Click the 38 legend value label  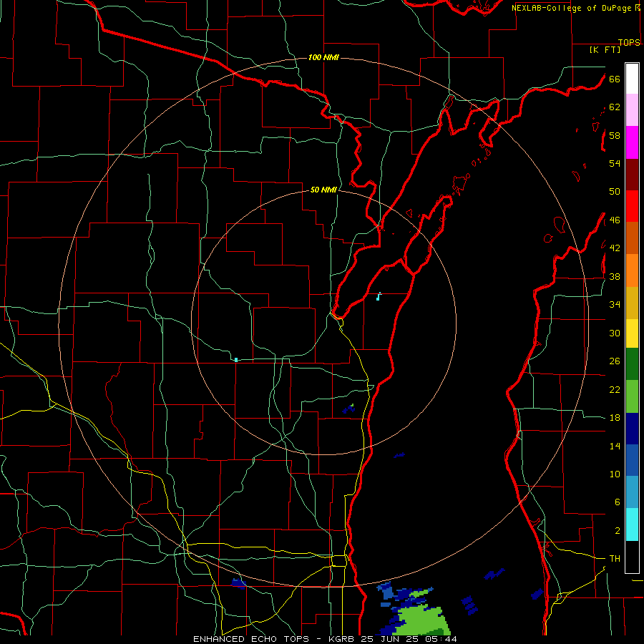coord(615,276)
